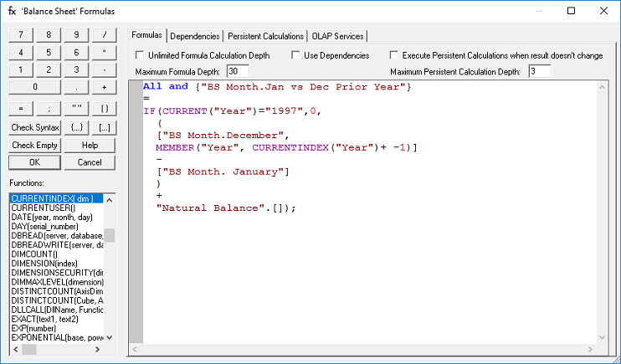The width and height of the screenshot is (621, 364).
Task: Insert the plus operator
Action: pos(104,87)
